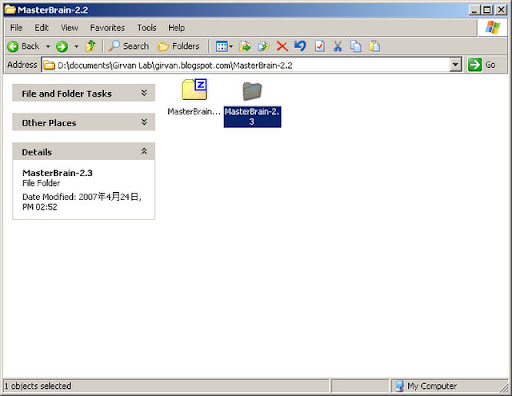This screenshot has width=512, height=396.
Task: Click the Windows flag logo icon
Action: coord(492,28)
